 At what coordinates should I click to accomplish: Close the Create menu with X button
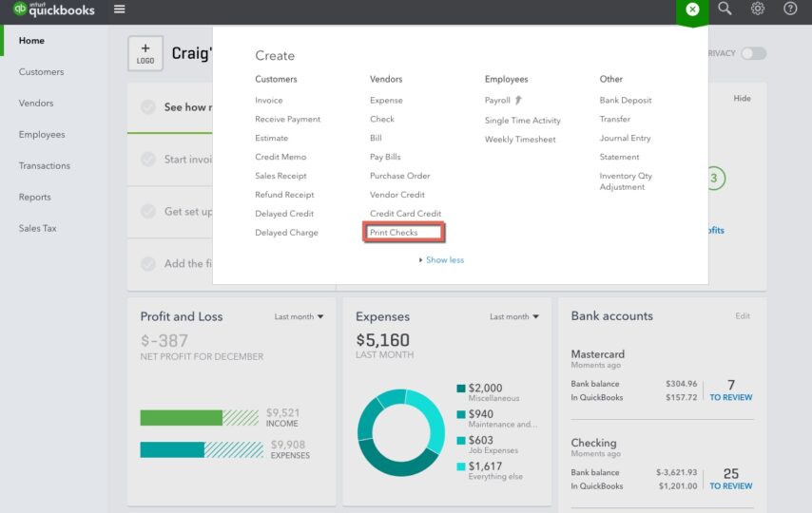click(692, 9)
